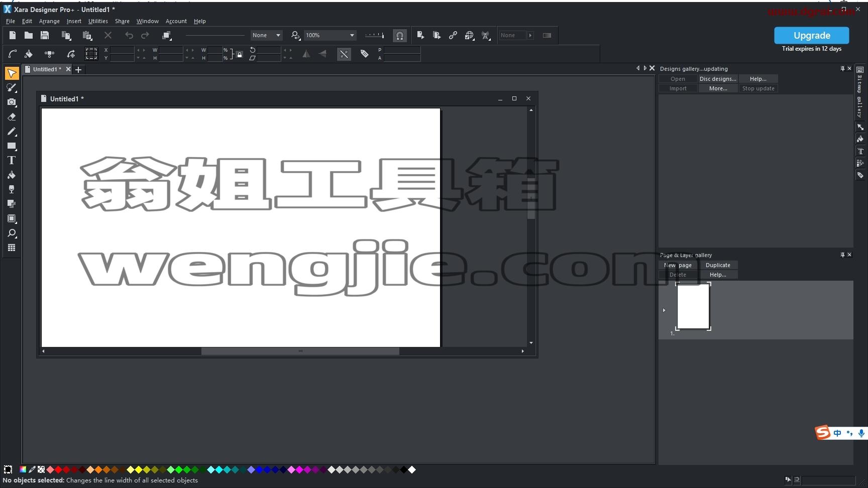Click the Upgrade button
Image resolution: width=868 pixels, height=488 pixels.
pos(812,35)
